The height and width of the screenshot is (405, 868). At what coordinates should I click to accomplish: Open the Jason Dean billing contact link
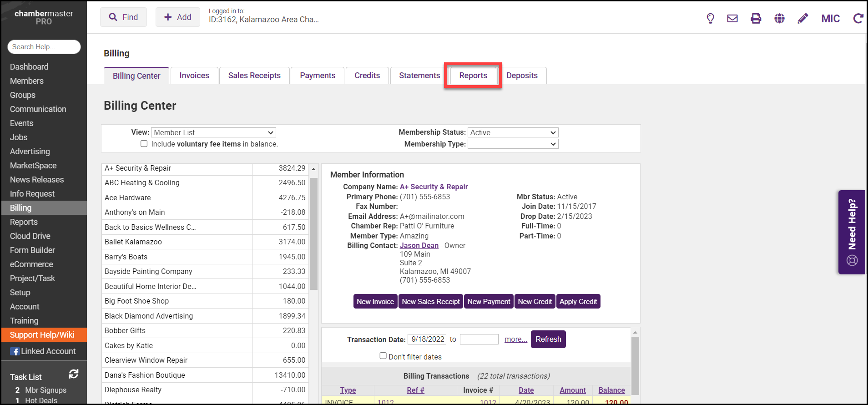point(419,245)
